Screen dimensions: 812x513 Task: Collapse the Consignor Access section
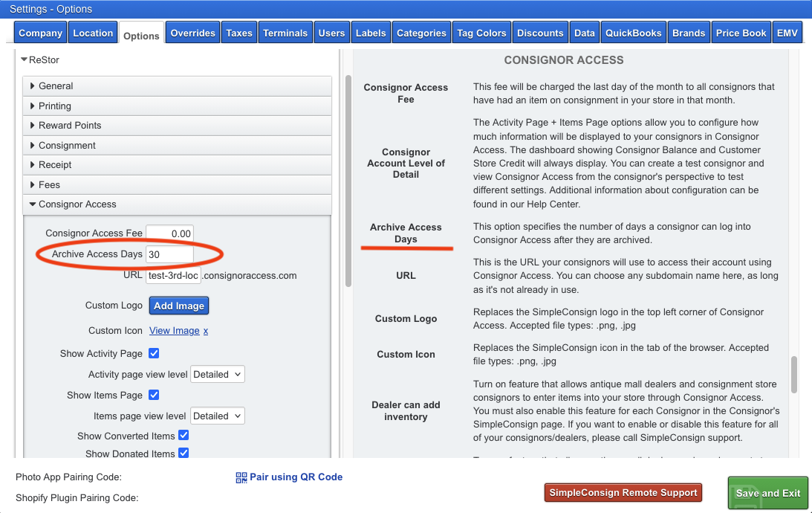[33, 204]
